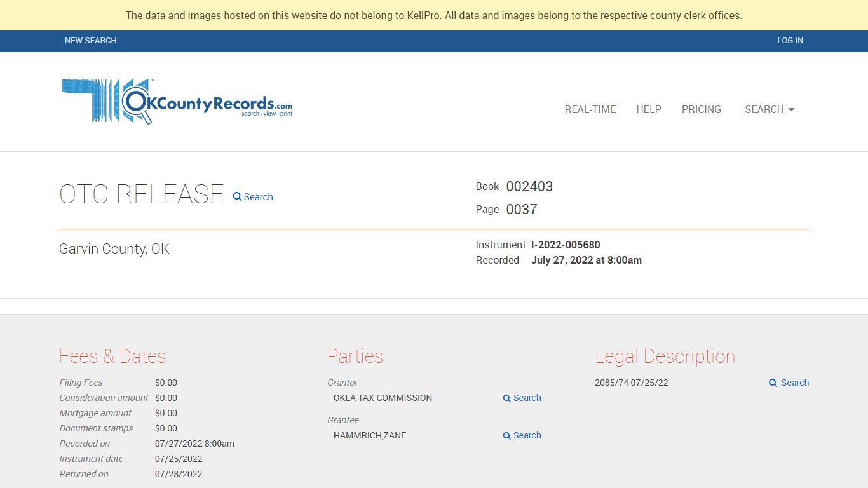Image resolution: width=868 pixels, height=488 pixels.
Task: Expand the SEARCH dropdown menu
Action: click(770, 109)
